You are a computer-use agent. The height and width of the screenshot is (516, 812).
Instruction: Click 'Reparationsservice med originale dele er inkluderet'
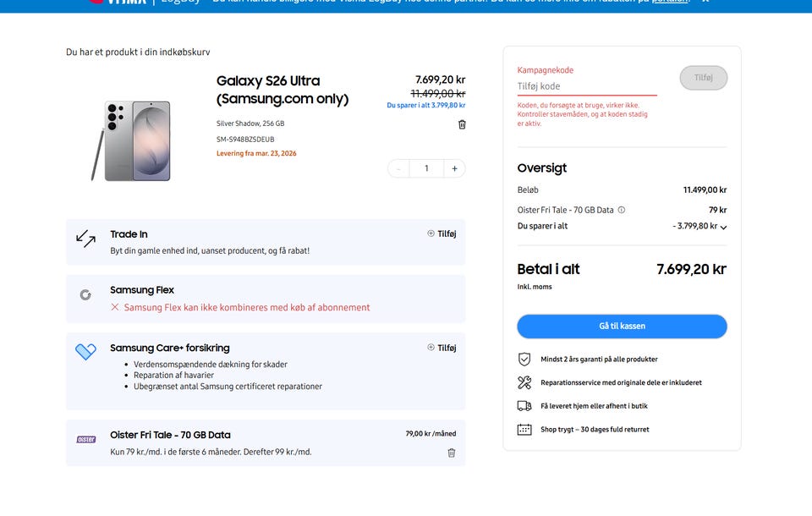(x=621, y=382)
